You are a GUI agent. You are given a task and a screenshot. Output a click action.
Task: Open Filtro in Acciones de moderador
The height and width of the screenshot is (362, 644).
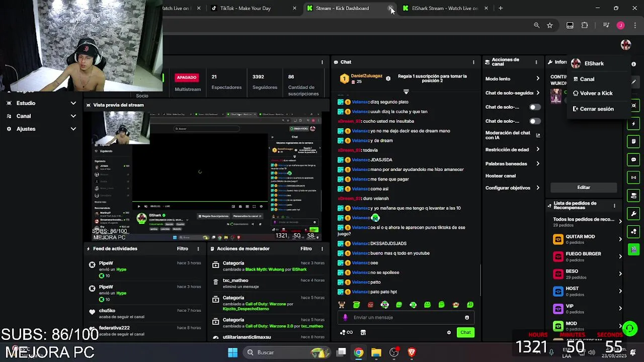[x=306, y=249]
